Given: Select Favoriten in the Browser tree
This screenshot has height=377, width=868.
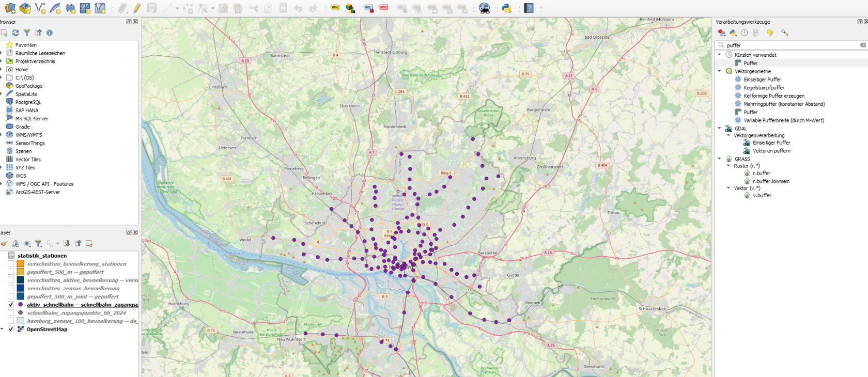Looking at the screenshot, I should pos(26,45).
